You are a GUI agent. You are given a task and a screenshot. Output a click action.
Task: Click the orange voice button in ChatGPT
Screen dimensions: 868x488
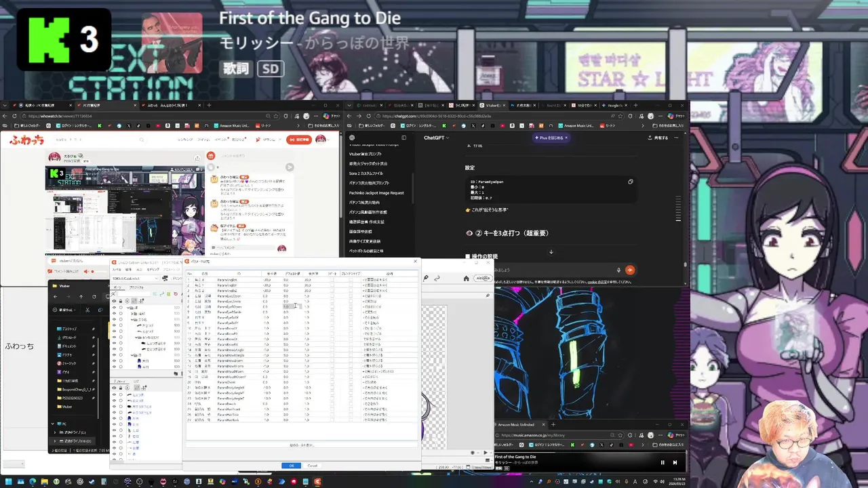click(630, 270)
